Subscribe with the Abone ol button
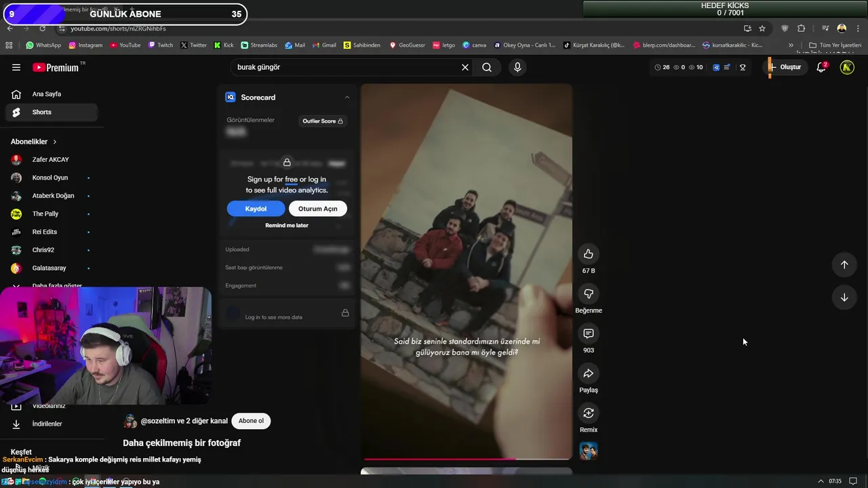 [x=251, y=421]
